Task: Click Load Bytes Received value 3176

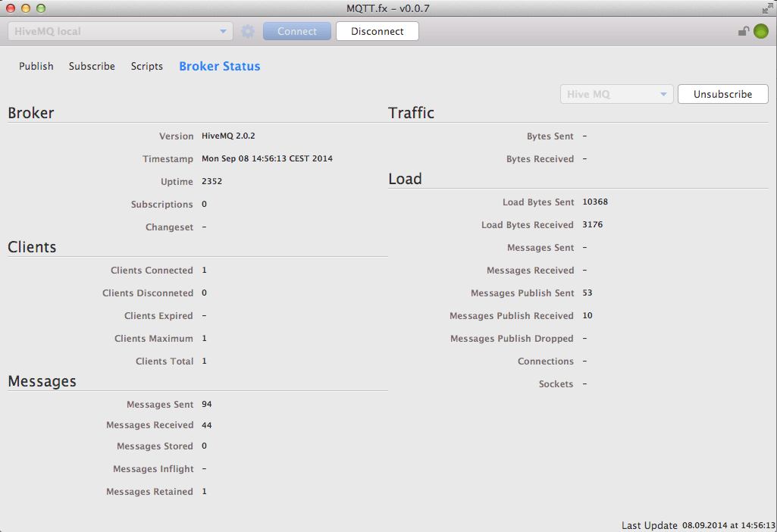Action: [593, 224]
